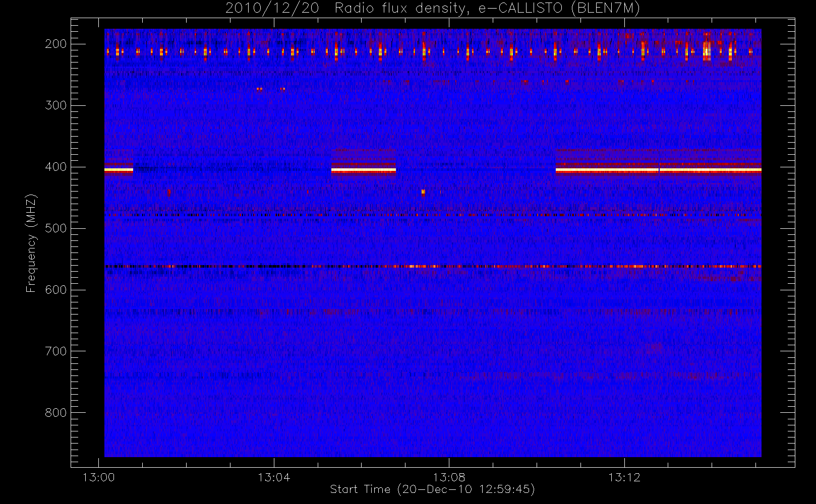Click the 600 frequency tick label
816x504 pixels.
[55, 290]
